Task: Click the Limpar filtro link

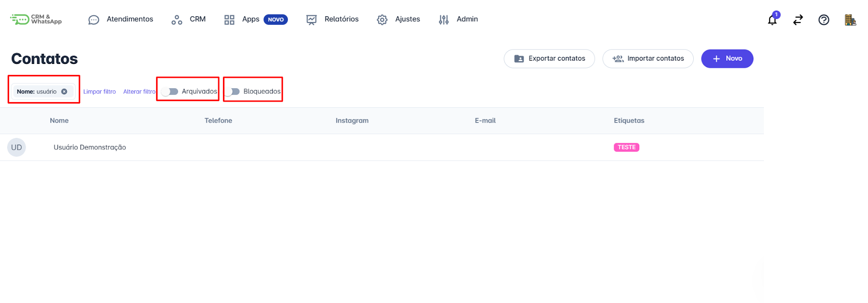Action: [99, 92]
